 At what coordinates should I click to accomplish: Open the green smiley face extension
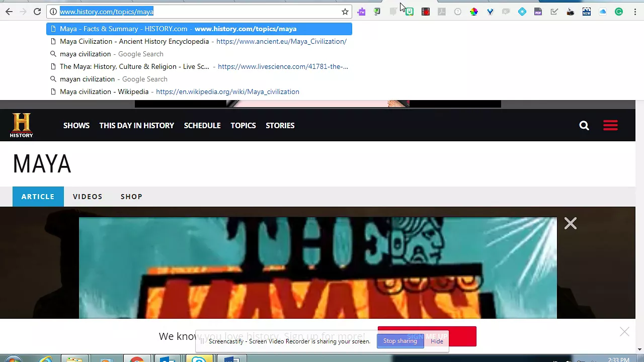(x=410, y=12)
